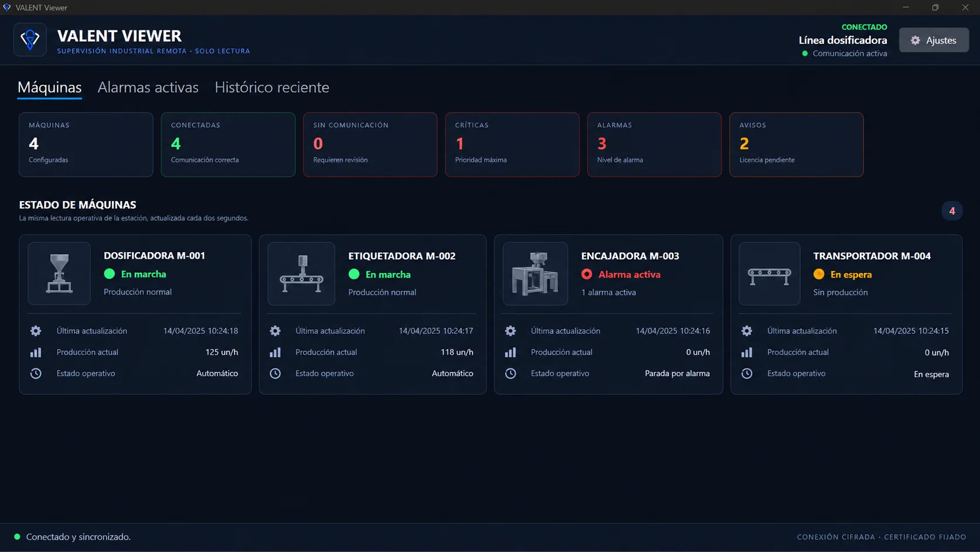Click the Avisos Licencia pendiente card

pos(797,144)
